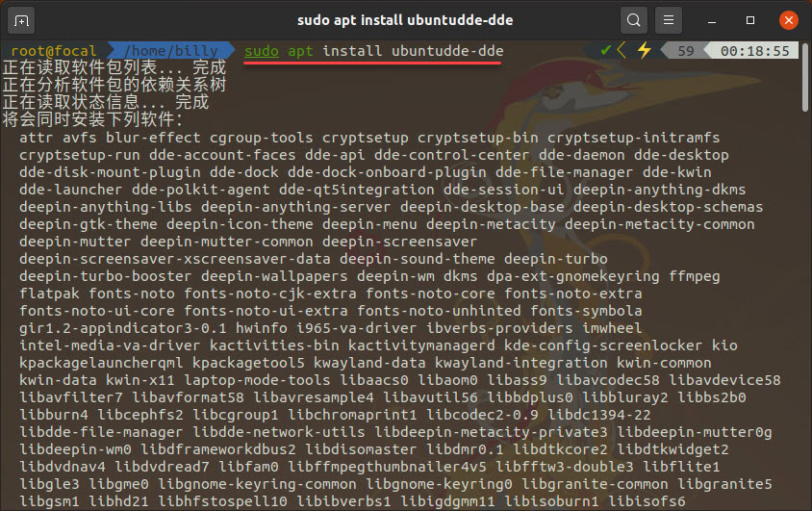Viewport: 812px width, 511px height.
Task: Click package name cgroup-tools
Action: pos(262,138)
